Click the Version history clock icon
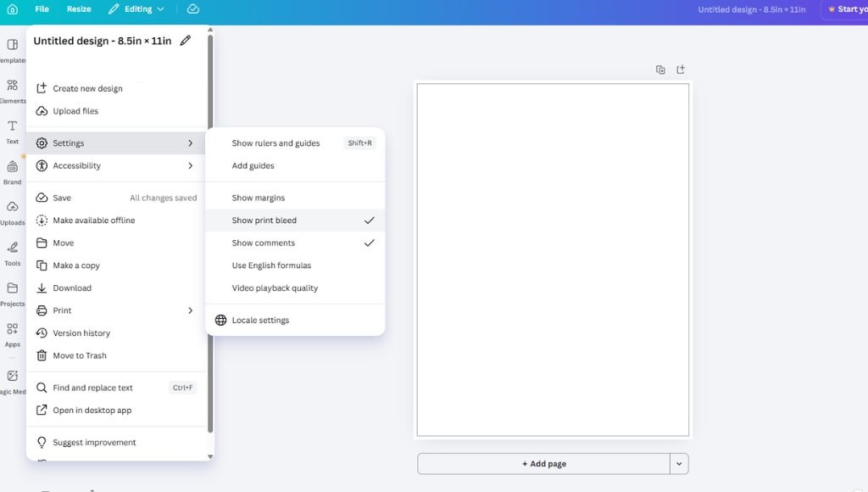Image resolution: width=868 pixels, height=492 pixels. (x=42, y=333)
